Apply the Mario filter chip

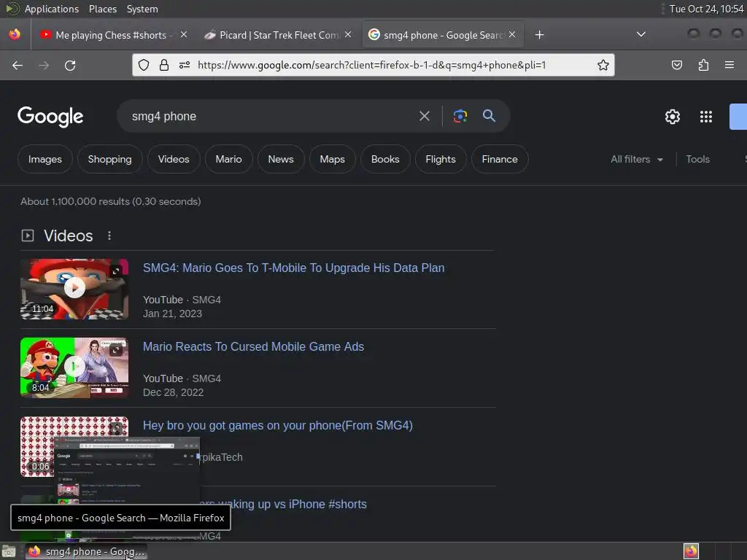click(x=228, y=159)
